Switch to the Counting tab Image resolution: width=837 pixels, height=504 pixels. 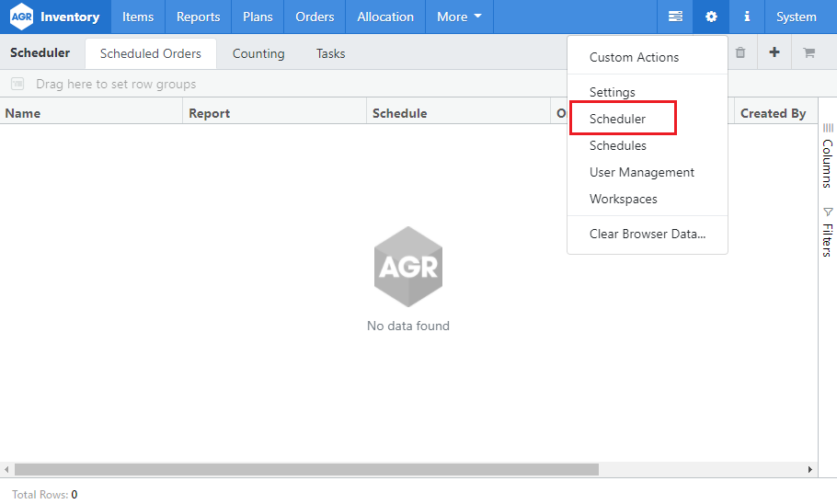[258, 53]
